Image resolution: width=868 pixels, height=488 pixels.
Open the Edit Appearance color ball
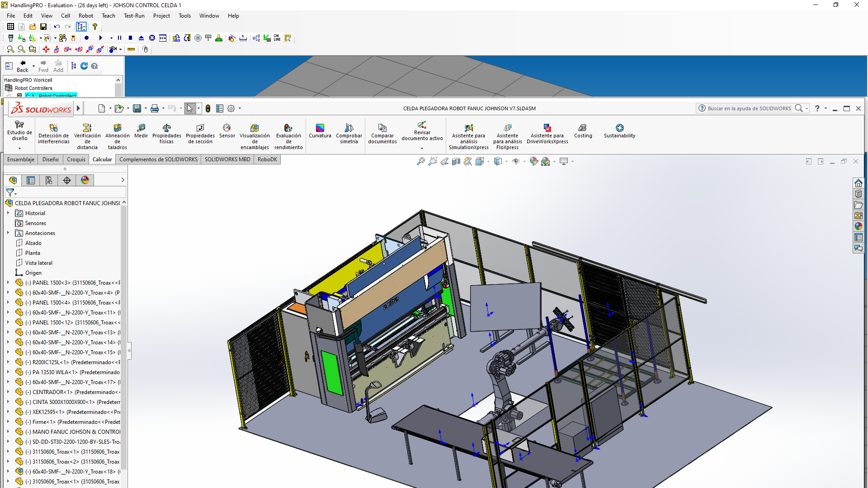pyautogui.click(x=534, y=161)
